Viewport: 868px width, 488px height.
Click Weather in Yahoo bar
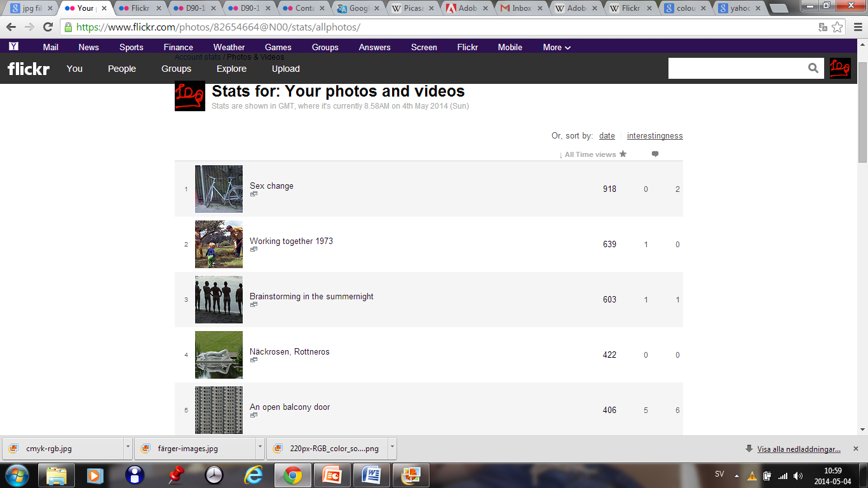(229, 47)
